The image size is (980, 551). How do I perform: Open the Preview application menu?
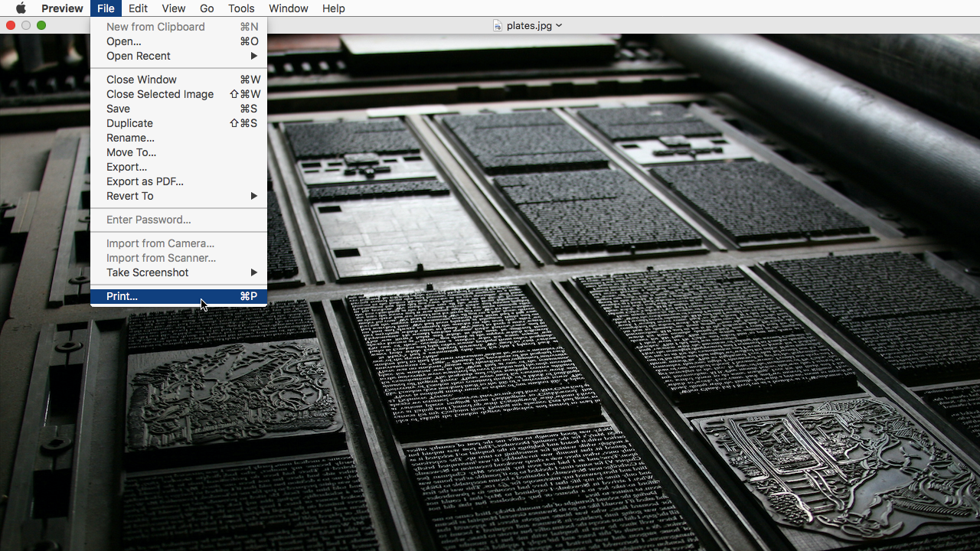62,8
